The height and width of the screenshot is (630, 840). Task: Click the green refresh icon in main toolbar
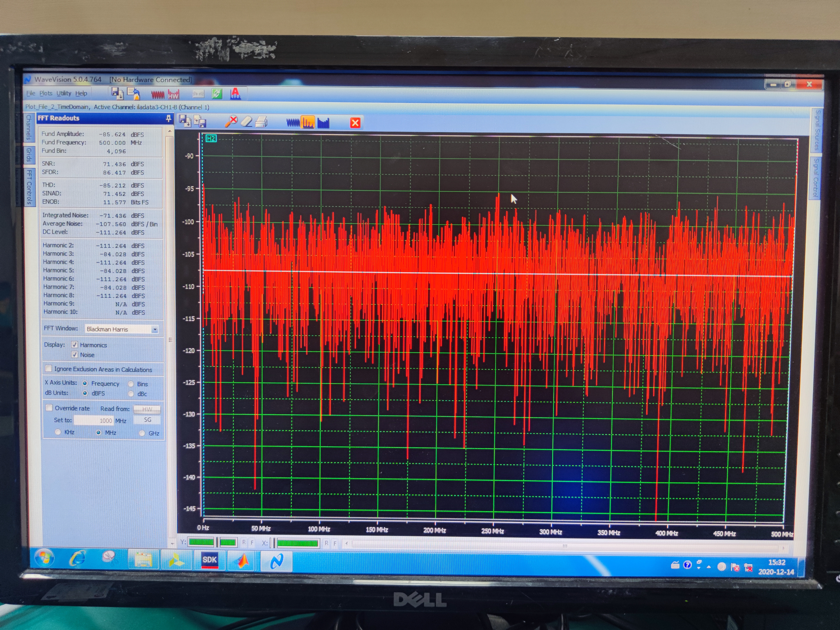click(x=217, y=93)
